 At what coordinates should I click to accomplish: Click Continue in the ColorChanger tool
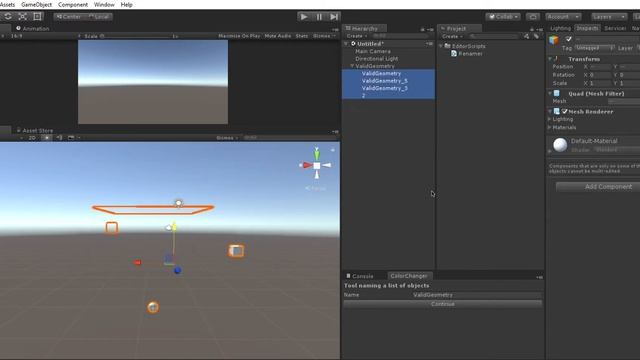tap(442, 304)
